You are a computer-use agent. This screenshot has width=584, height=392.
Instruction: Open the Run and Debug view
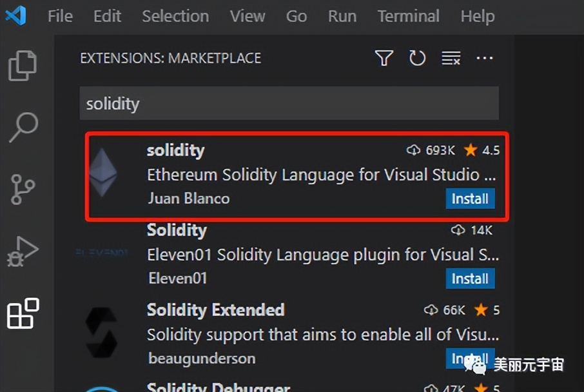coord(23,251)
